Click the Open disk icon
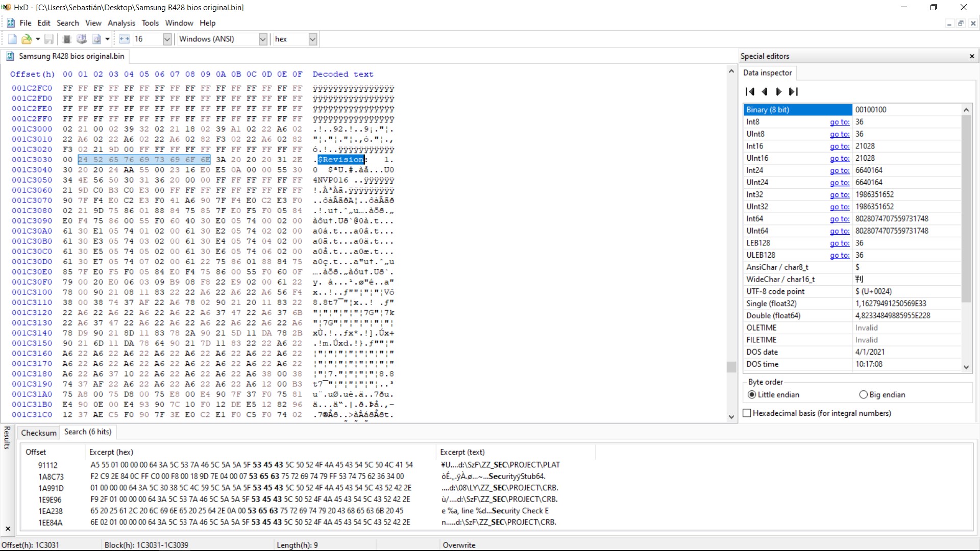The width and height of the screenshot is (980, 551). (81, 39)
